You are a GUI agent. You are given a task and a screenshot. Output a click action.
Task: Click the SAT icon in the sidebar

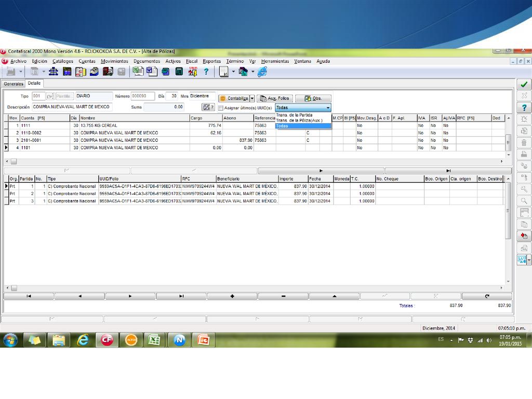(522, 260)
